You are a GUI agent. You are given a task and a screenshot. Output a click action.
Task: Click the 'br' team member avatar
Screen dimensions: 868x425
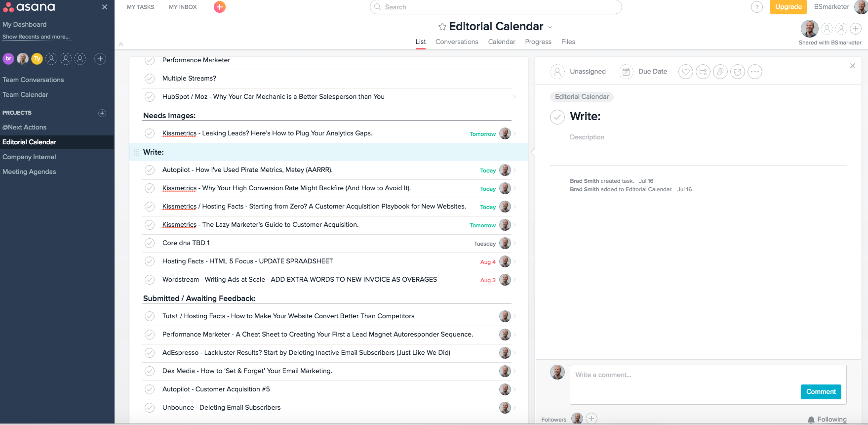tap(8, 59)
